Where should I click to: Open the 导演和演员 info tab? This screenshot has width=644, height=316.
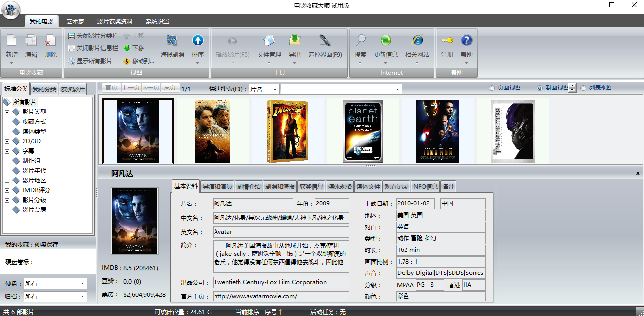click(217, 186)
